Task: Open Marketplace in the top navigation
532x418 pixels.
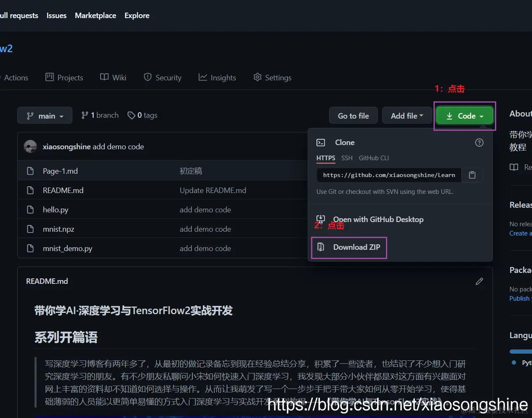Action: 96,16
